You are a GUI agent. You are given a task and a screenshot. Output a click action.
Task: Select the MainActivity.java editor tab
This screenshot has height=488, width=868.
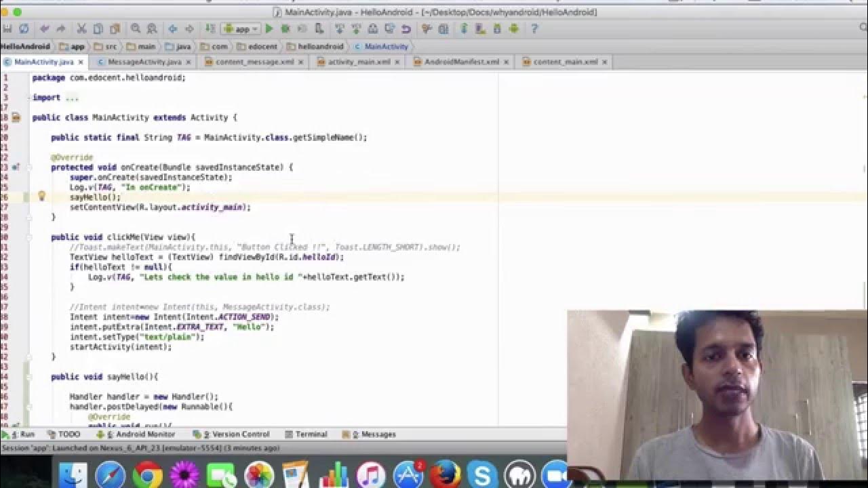(44, 62)
